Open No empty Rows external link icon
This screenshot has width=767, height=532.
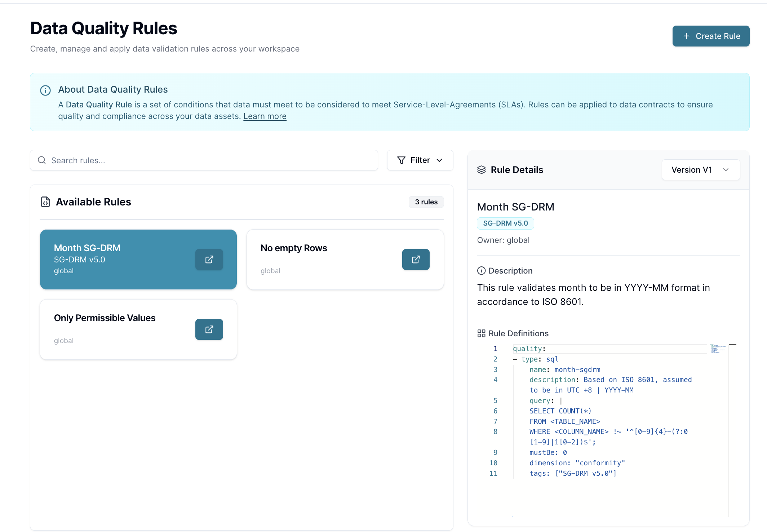(x=416, y=260)
